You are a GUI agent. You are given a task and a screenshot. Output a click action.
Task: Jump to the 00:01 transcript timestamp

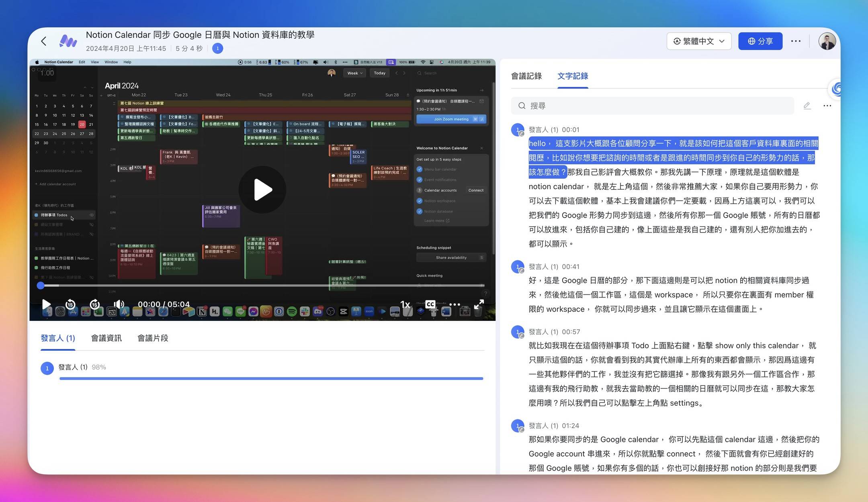(x=570, y=130)
